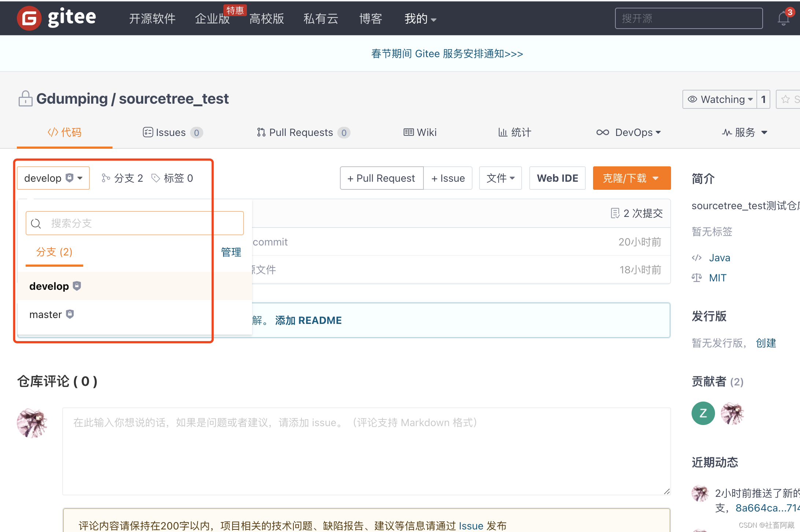Click the Gitee logo icon
The image size is (800, 532).
(x=29, y=18)
